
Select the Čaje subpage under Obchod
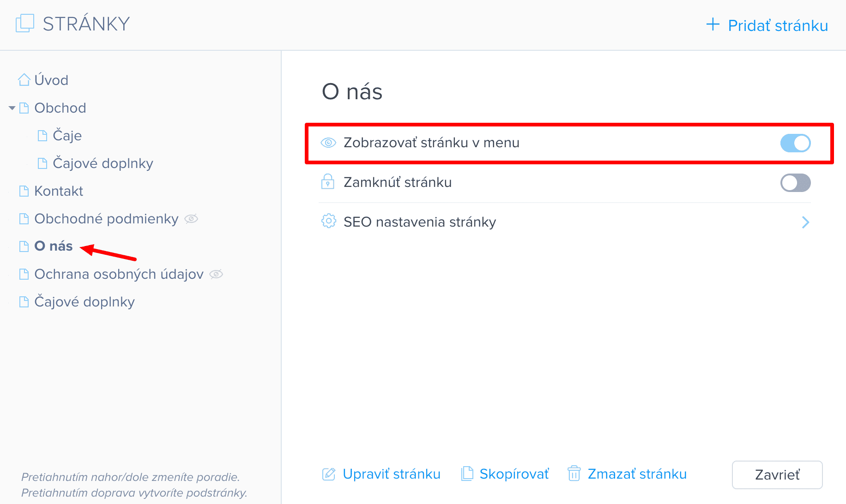click(67, 136)
